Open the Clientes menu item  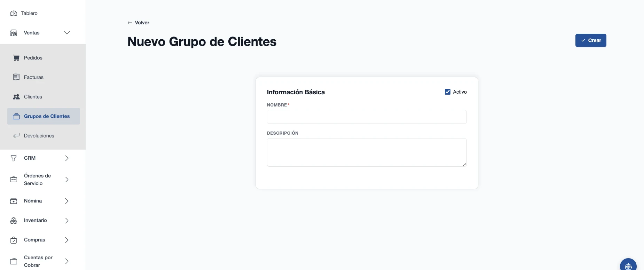[44, 97]
